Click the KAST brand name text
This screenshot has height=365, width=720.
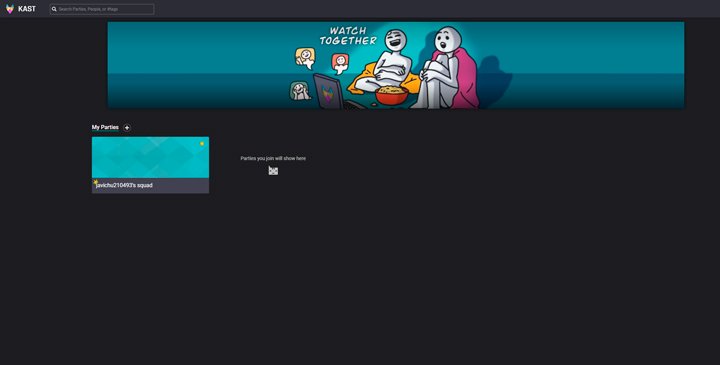pos(27,9)
